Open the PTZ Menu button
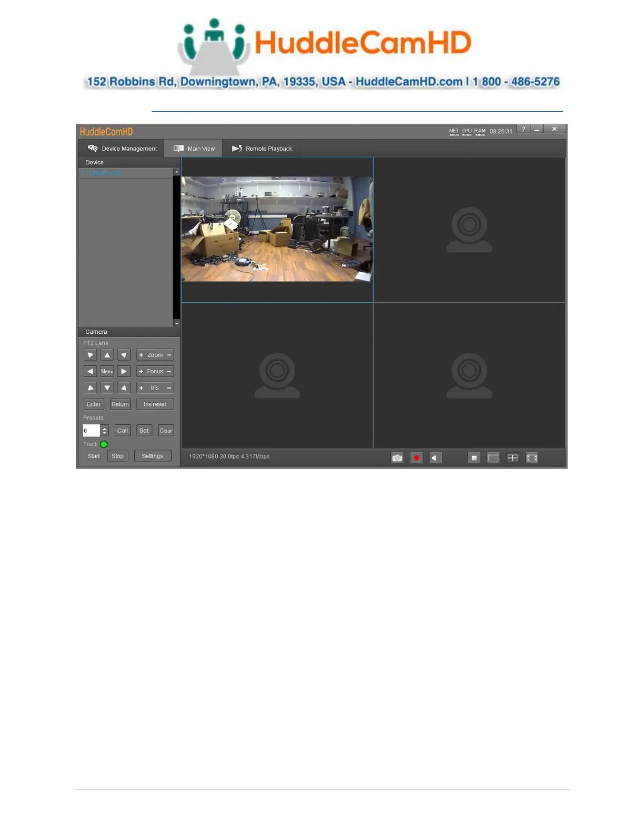 (107, 371)
